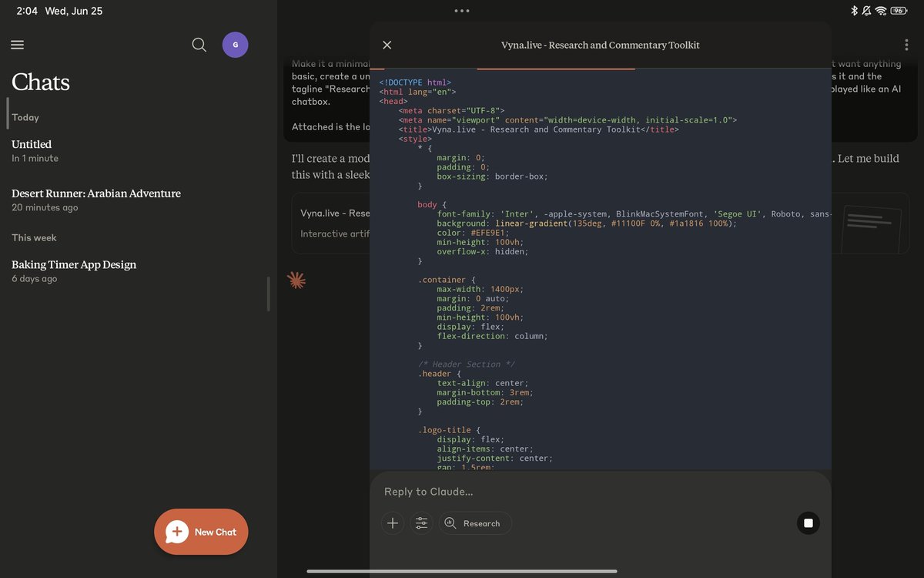
Task: Tap the home indicator bar at bottom
Action: [x=462, y=571]
